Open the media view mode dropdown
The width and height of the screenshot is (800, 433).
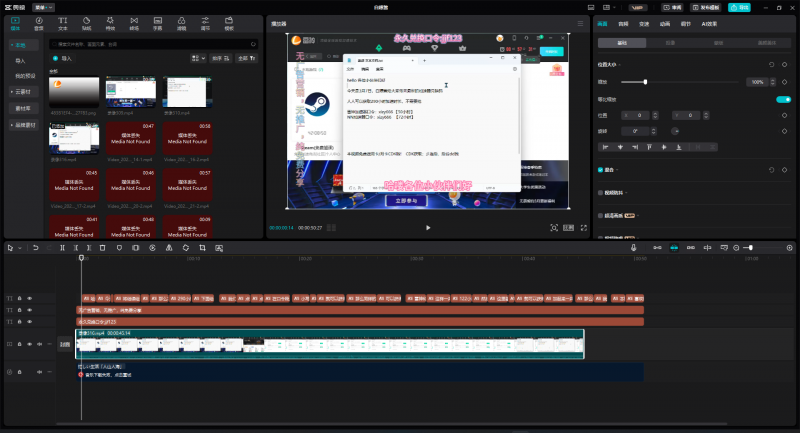[198, 59]
